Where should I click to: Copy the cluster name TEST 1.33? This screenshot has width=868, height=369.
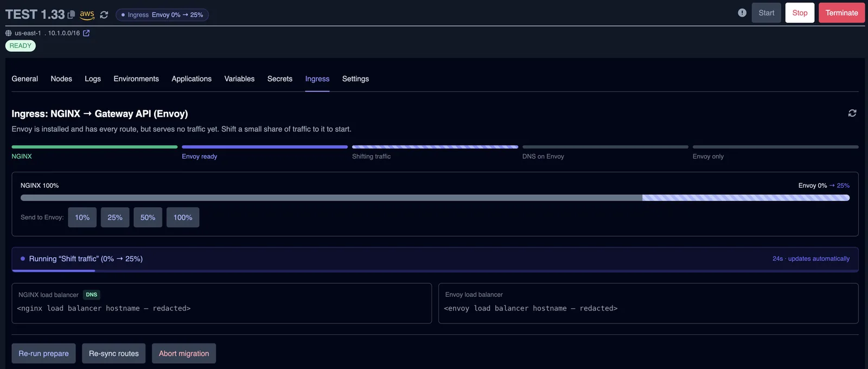click(x=71, y=15)
